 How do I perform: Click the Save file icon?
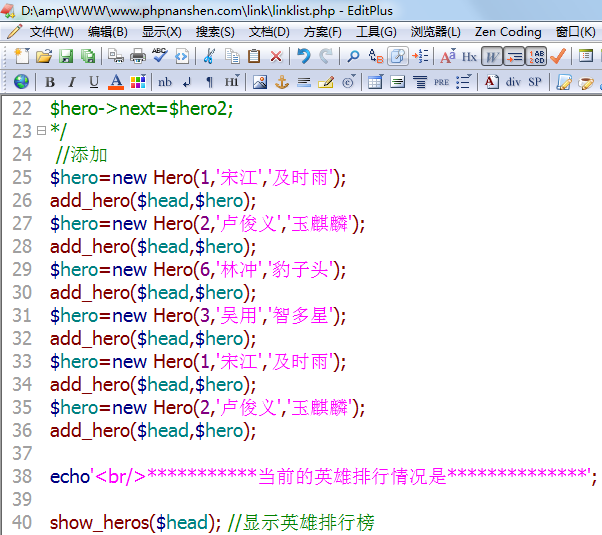[66, 56]
